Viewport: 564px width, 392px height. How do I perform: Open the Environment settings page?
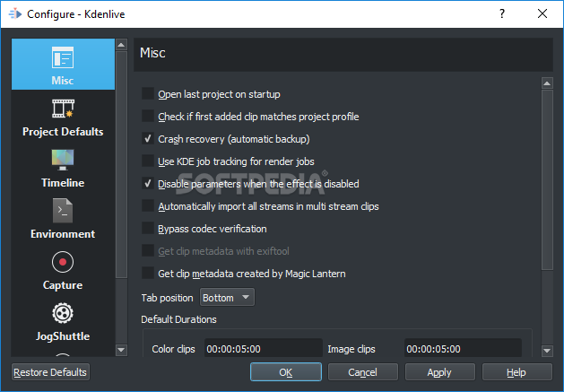coord(63,220)
